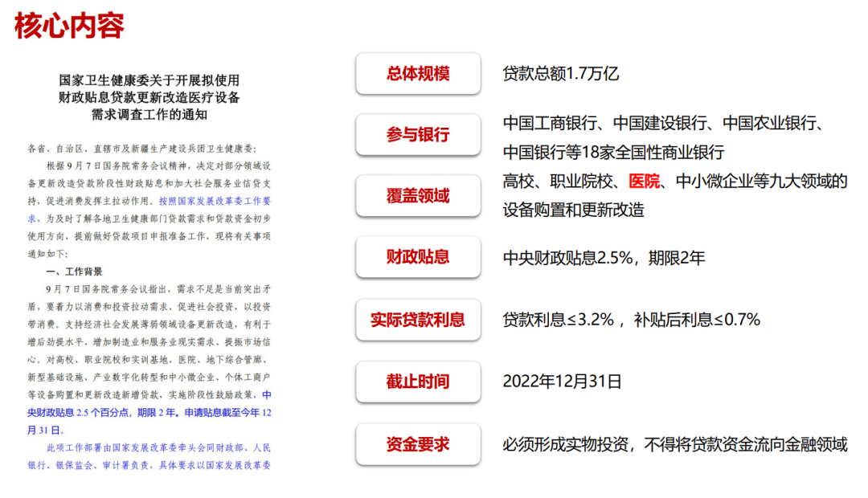
Task: Click the document title 国家卫生健康委关于开展拟使用
Action: tap(149, 80)
